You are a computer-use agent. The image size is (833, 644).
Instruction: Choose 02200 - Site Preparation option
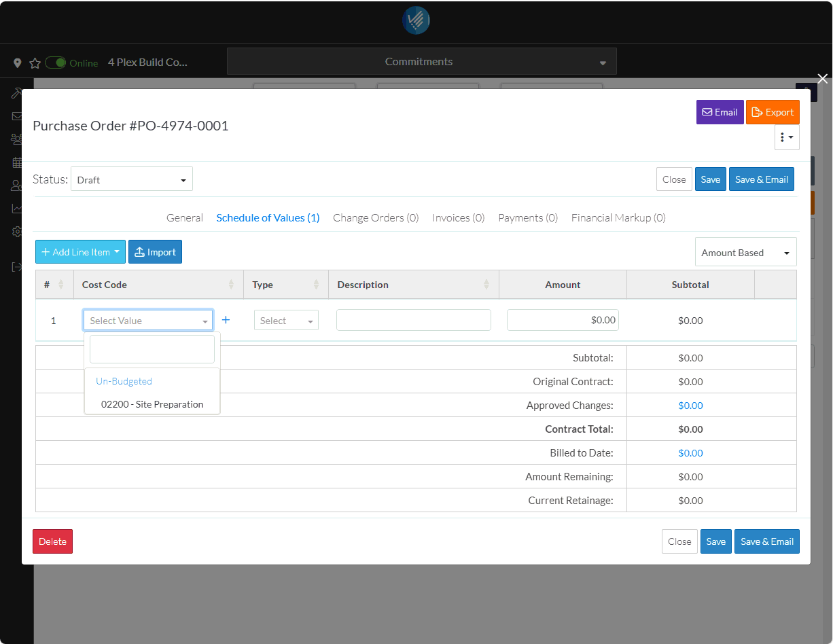pyautogui.click(x=152, y=404)
